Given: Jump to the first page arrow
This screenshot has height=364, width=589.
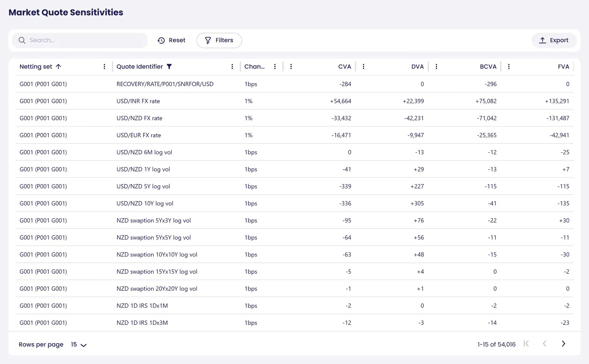Looking at the screenshot, I should coord(526,344).
